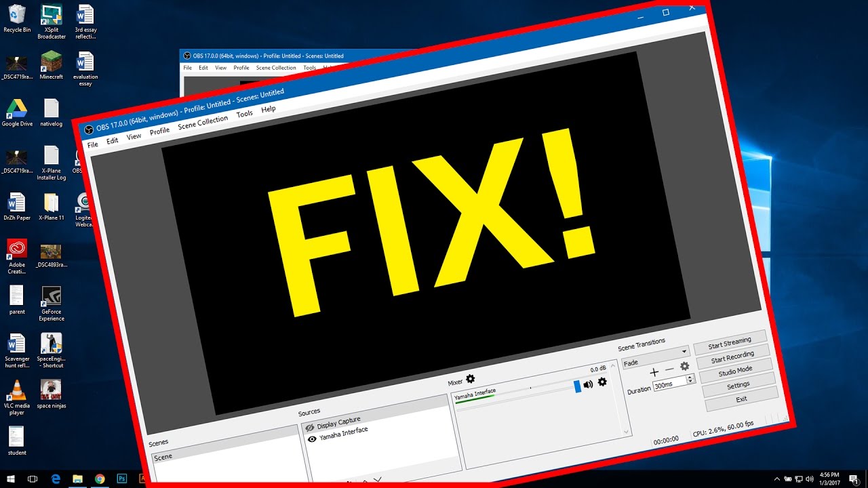Toggle Yamaha Interface source visibility eye
This screenshot has height=488, width=868.
tap(312, 439)
